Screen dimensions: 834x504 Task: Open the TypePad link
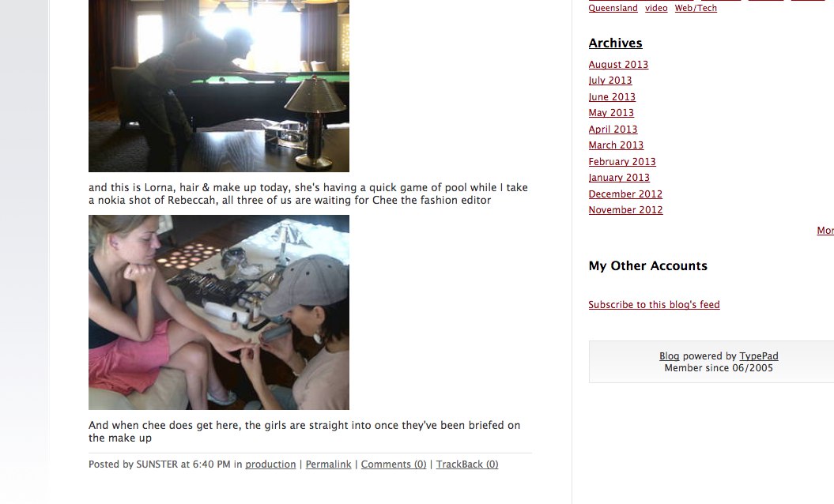(758, 356)
